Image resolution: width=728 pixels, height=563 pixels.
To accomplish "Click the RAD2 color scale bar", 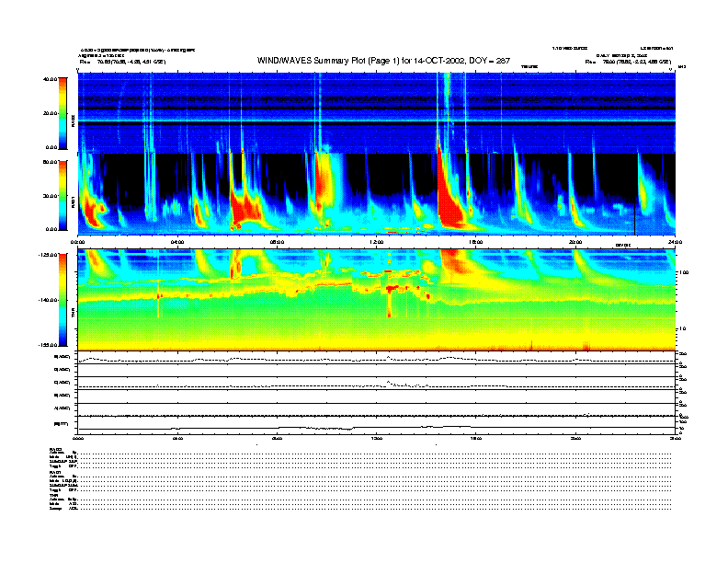I will pos(63,113).
